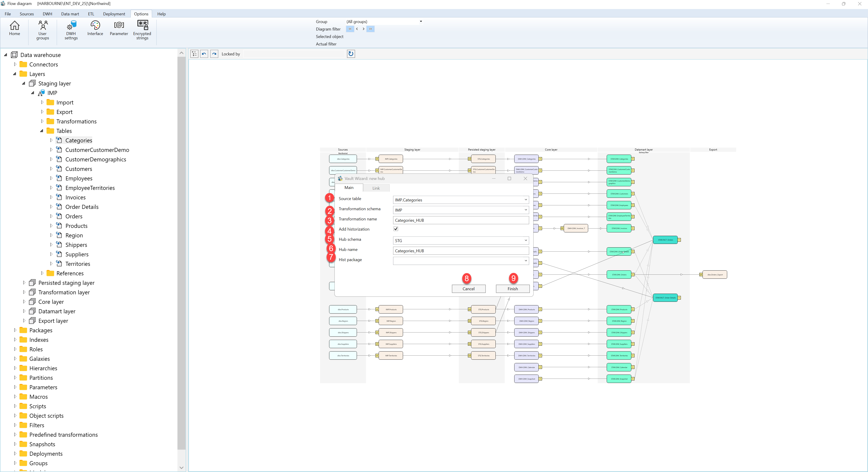Go to previous diagram filter
The height and width of the screenshot is (472, 868).
pos(357,29)
